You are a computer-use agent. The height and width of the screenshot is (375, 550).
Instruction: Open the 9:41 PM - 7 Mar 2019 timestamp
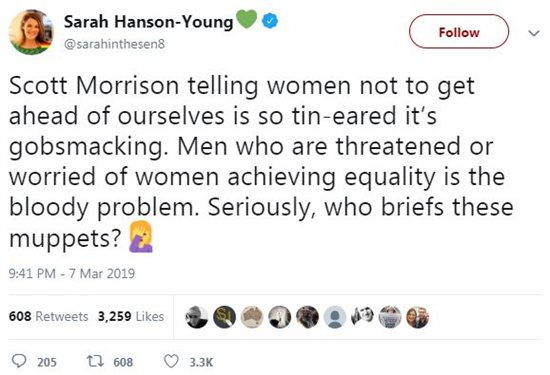coord(72,273)
